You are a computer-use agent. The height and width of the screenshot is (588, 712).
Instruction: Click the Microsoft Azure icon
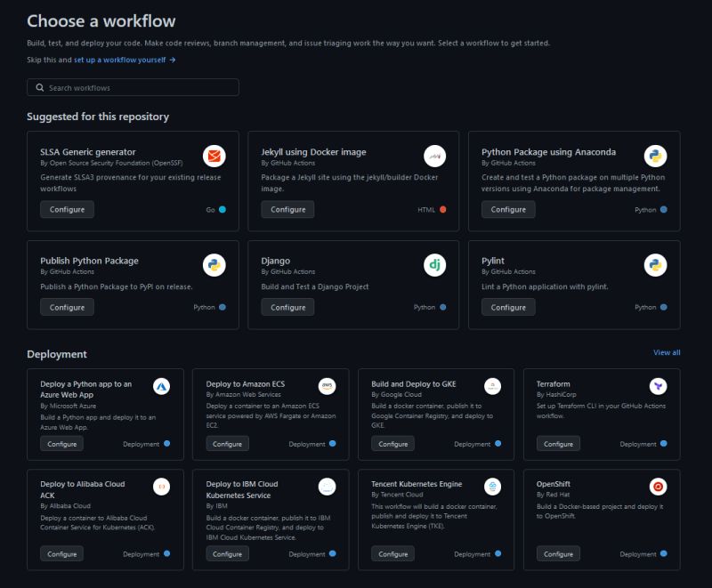tap(161, 386)
